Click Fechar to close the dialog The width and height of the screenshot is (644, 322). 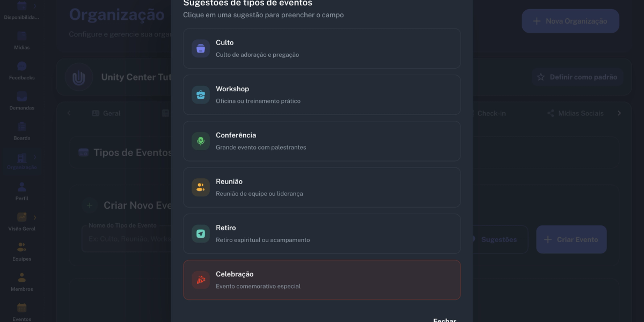[444, 319]
